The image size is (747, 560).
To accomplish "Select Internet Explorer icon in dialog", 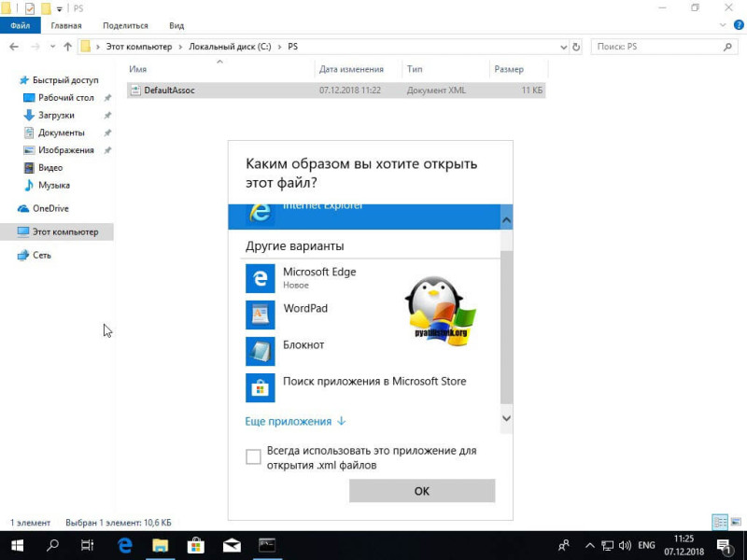I will (260, 213).
